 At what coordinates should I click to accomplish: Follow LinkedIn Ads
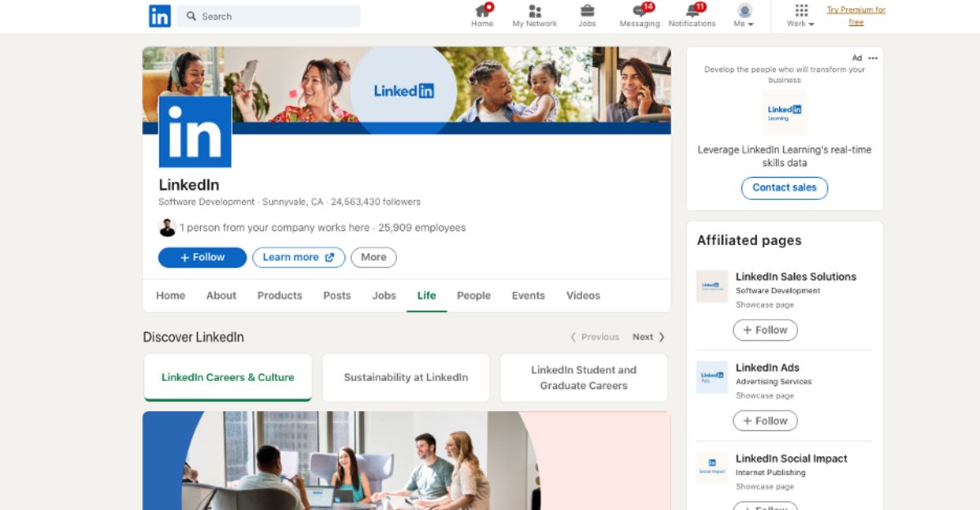(765, 421)
